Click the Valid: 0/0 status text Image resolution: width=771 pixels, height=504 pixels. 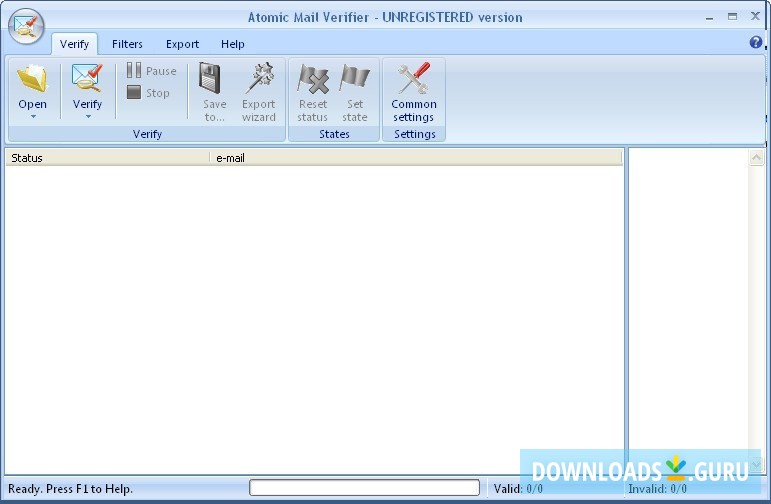(518, 489)
